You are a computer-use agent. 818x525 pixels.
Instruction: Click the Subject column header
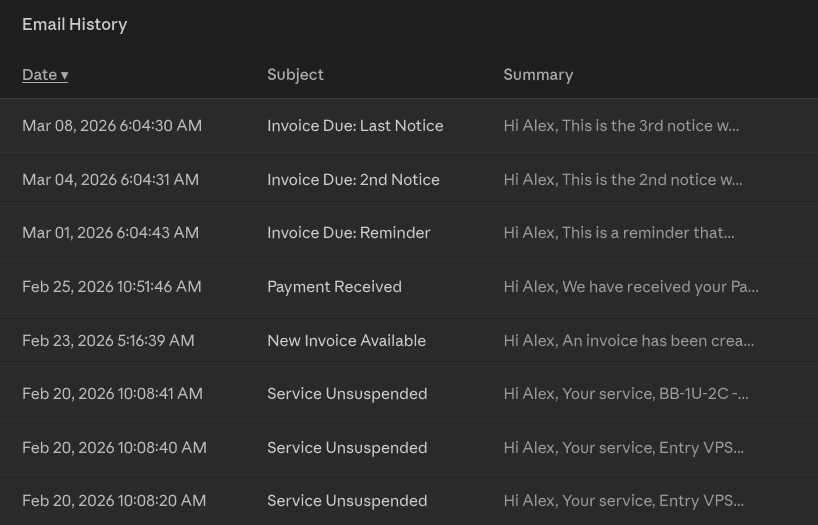(x=295, y=75)
